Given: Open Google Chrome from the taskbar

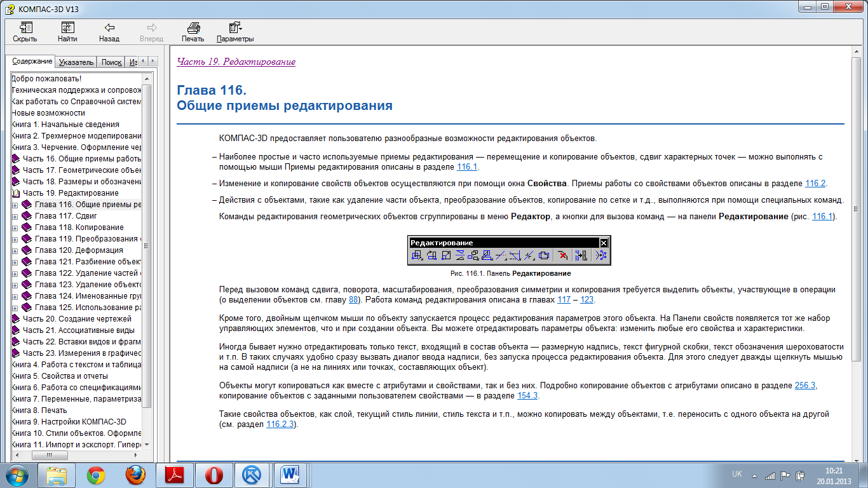Looking at the screenshot, I should point(97,475).
